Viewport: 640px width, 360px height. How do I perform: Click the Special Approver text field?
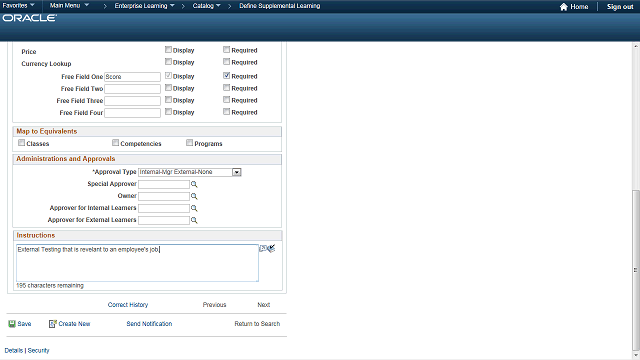pyautogui.click(x=164, y=184)
